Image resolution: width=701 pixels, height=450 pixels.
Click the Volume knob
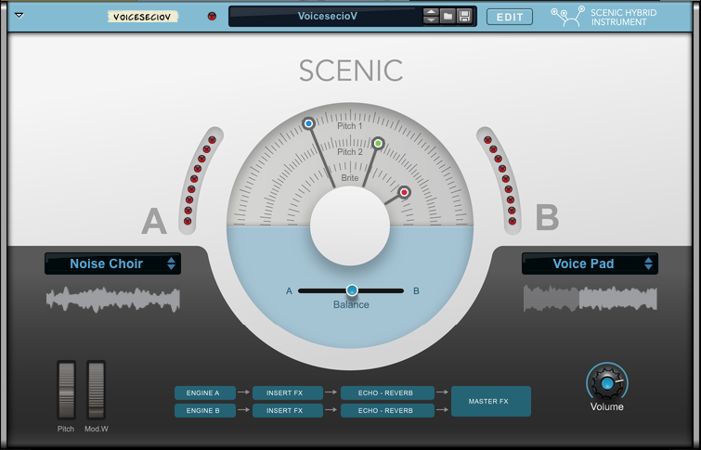607,381
